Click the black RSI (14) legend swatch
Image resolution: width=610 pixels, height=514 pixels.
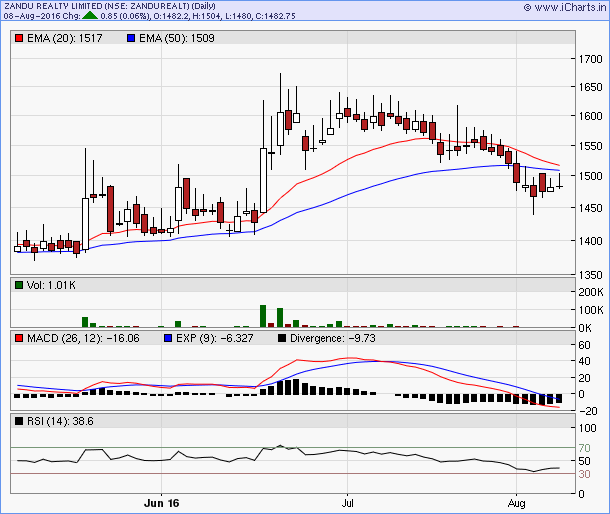coord(19,421)
